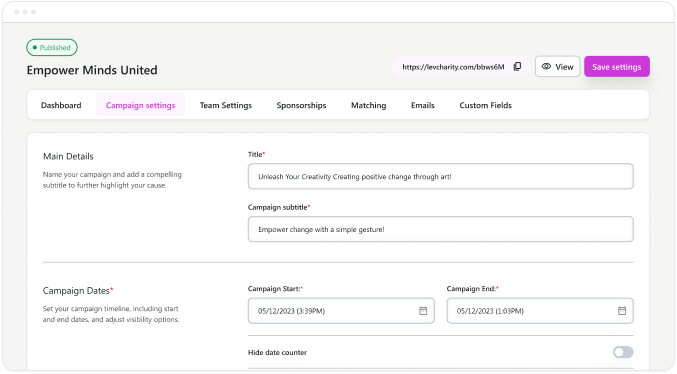Click the eye icon in View button
The height and width of the screenshot is (374, 677).
(546, 67)
